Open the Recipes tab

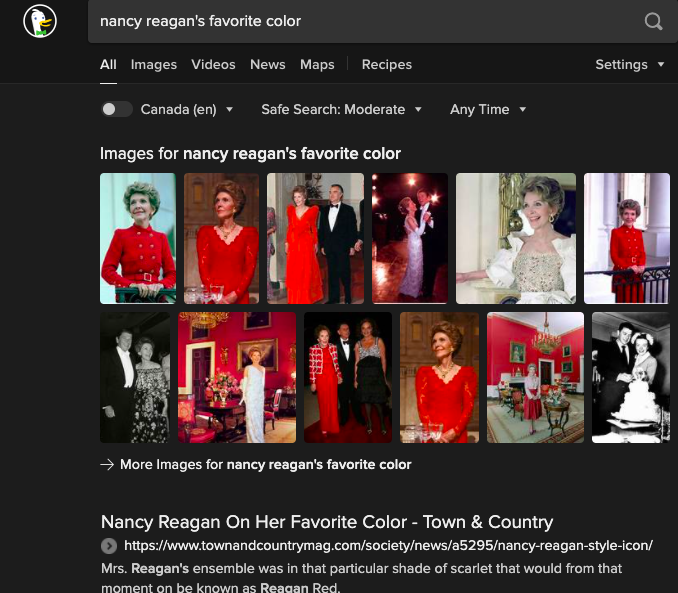pos(387,64)
